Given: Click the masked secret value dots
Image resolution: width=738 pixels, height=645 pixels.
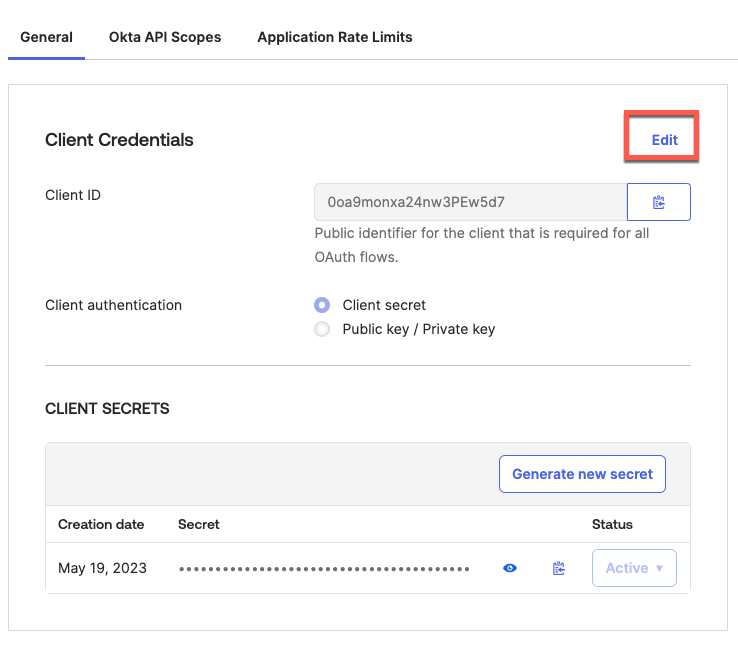Looking at the screenshot, I should (324, 568).
